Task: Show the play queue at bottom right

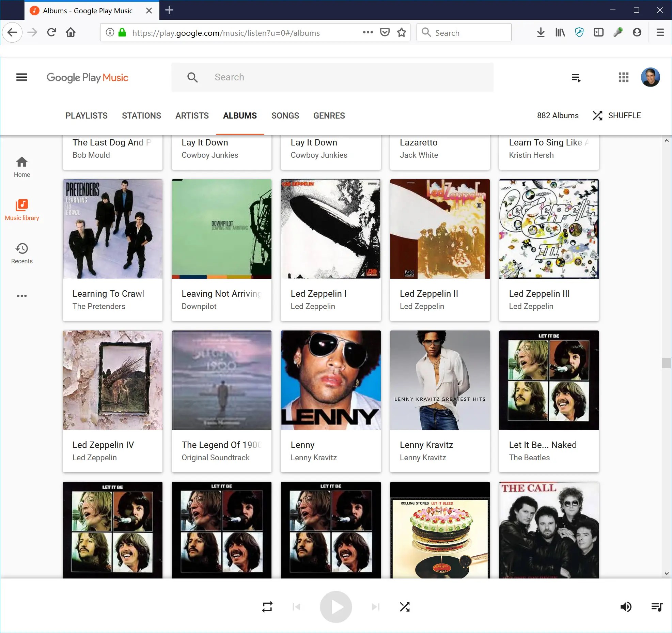Action: [657, 607]
